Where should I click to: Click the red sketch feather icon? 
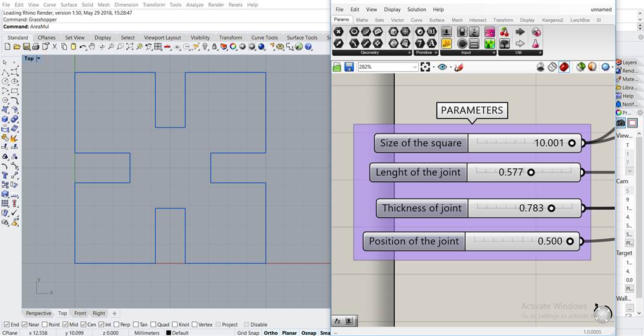tap(459, 67)
